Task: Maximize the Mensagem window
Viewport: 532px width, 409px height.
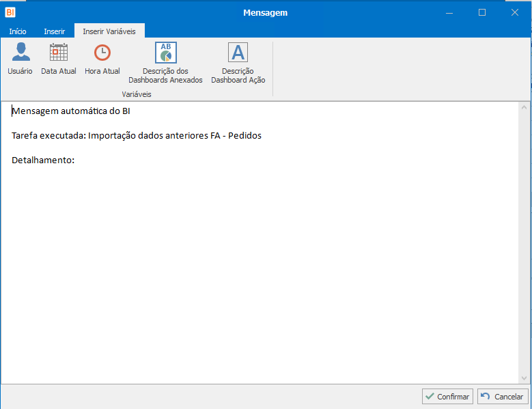Action: coord(481,12)
